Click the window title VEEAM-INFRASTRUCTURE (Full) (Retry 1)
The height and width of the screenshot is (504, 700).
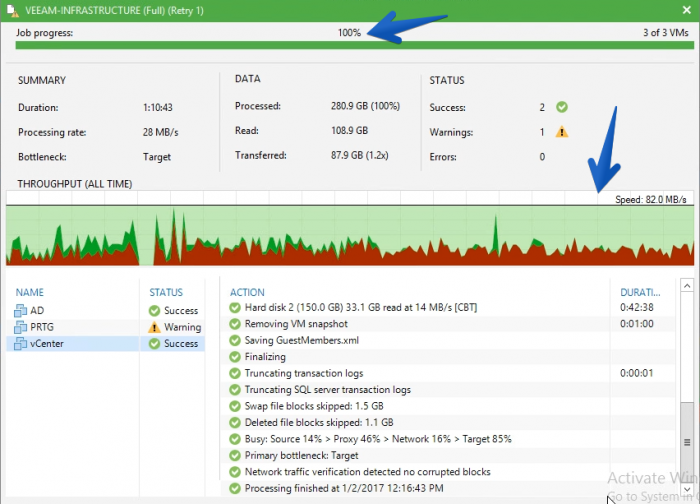coord(114,11)
